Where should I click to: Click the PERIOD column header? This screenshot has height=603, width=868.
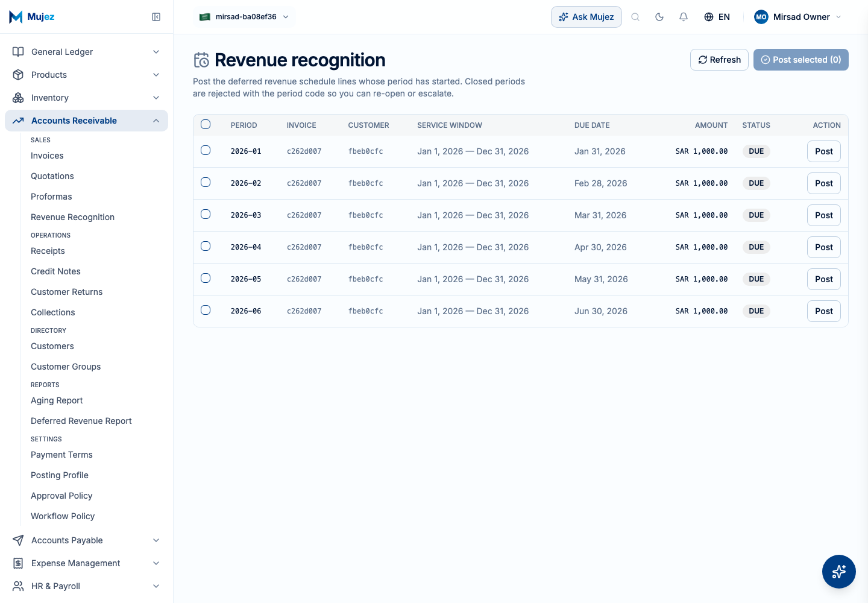(x=244, y=125)
